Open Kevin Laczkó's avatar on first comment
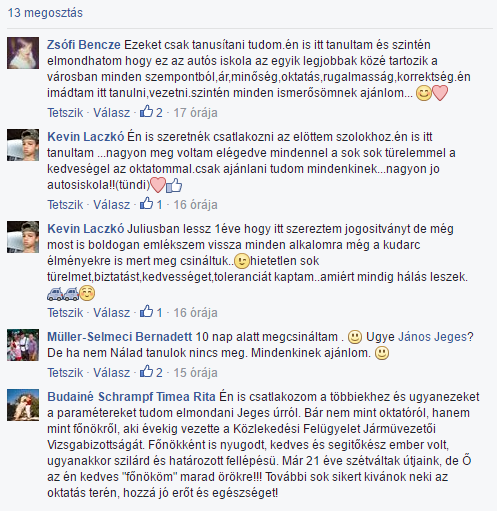 click(23, 145)
